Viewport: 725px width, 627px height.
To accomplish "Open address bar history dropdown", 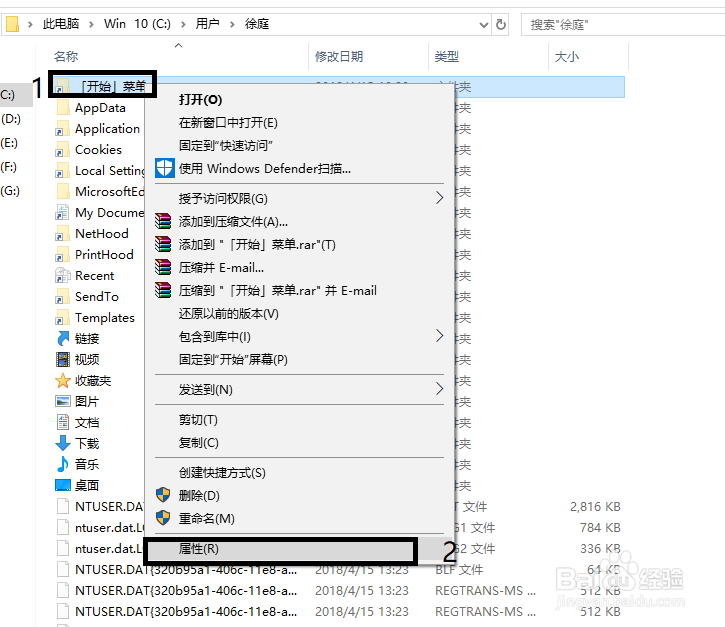I will tap(484, 25).
